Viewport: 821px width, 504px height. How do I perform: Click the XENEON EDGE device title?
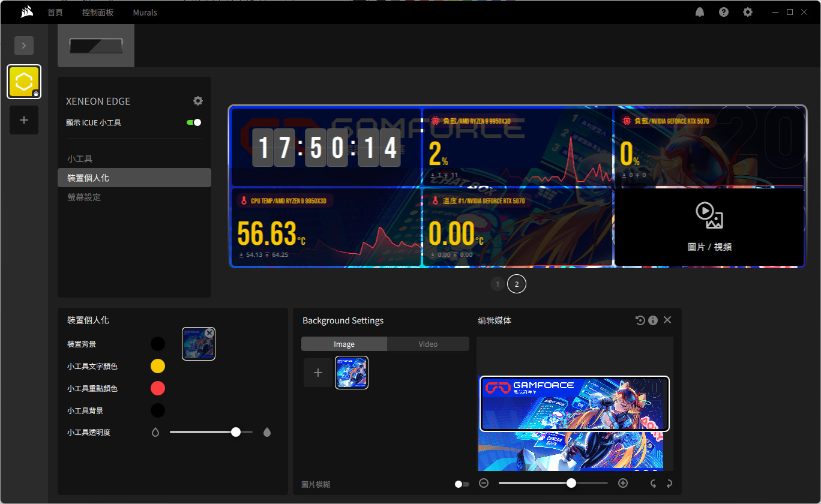click(98, 101)
